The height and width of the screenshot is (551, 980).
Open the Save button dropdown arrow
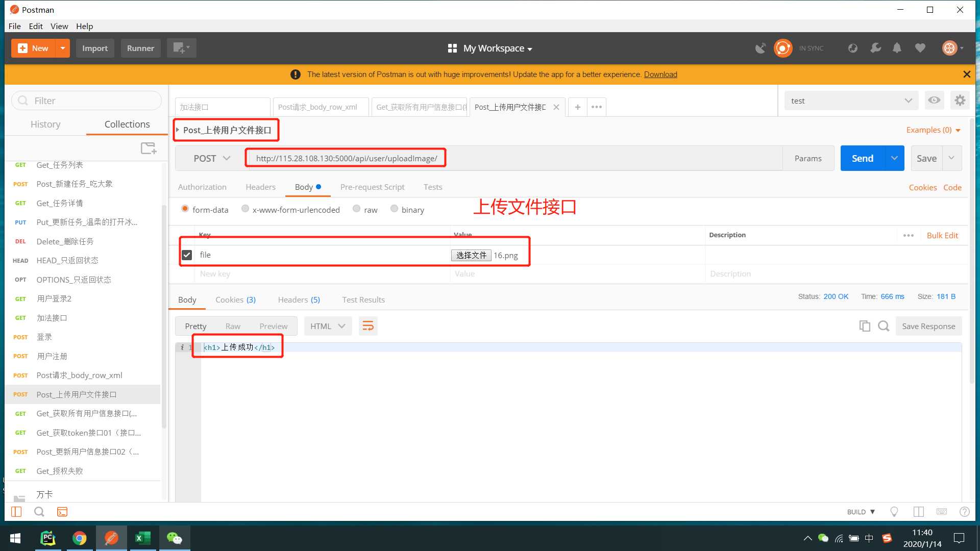pos(951,158)
